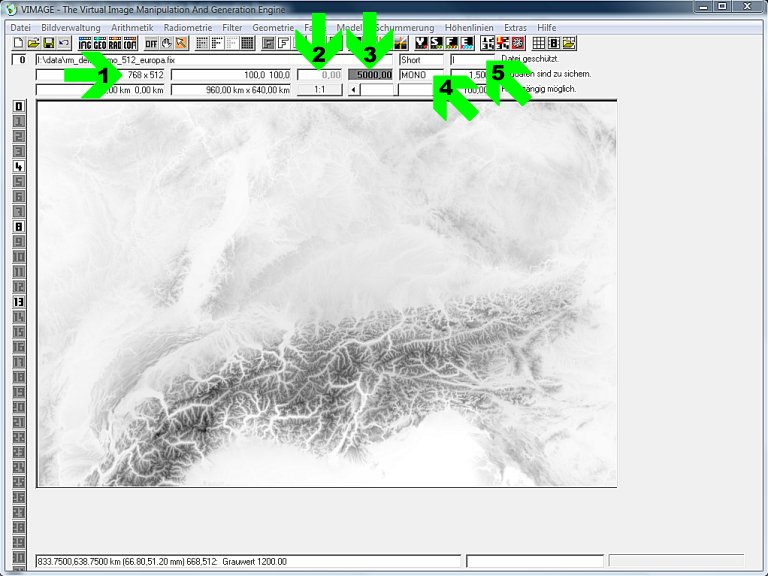Screen dimensions: 768x576
Task: Click the undo arrow icon
Action: point(63,43)
